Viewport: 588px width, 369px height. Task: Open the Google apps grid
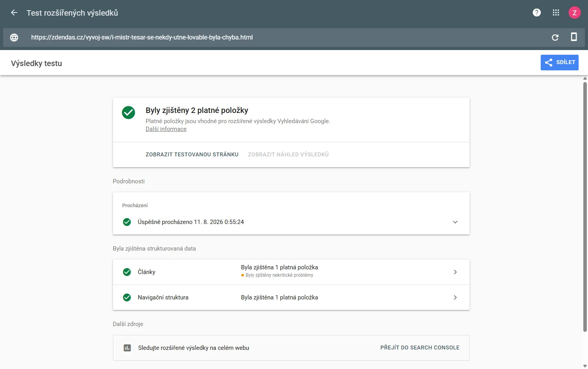coord(556,13)
